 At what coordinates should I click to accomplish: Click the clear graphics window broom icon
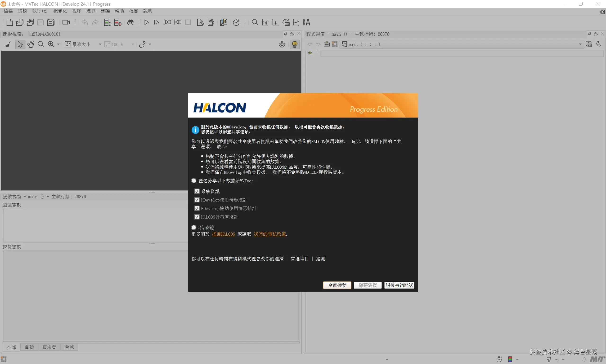coord(8,44)
